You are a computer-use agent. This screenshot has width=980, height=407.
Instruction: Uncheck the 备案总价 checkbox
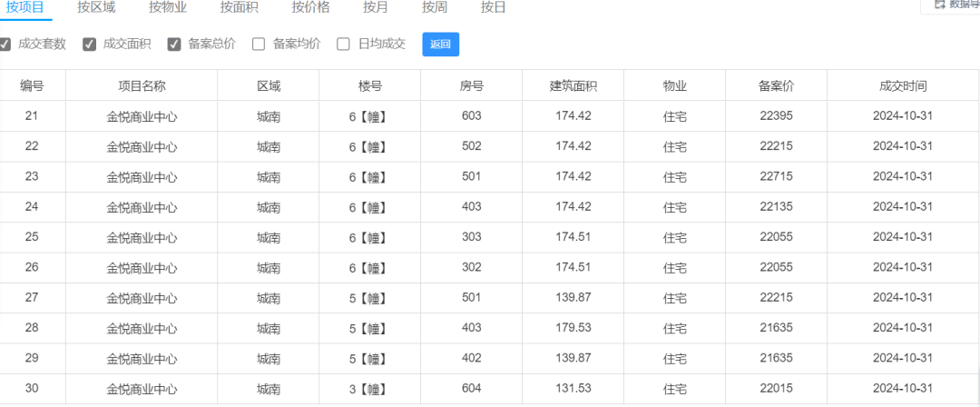[x=174, y=45]
